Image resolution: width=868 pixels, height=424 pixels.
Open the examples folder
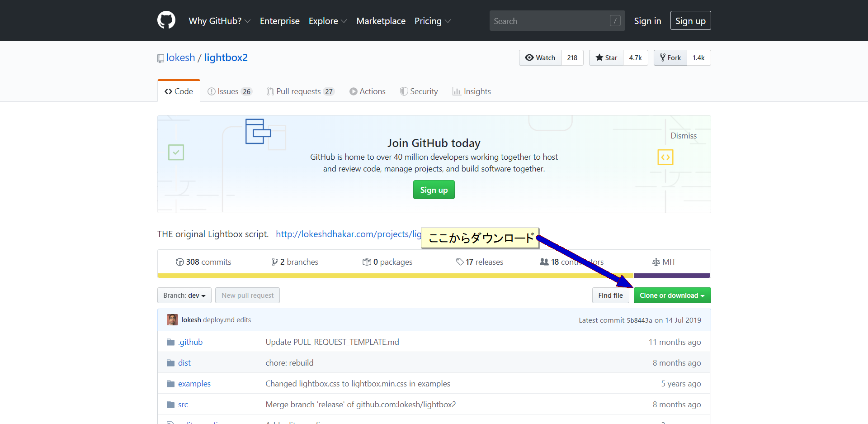pos(194,384)
